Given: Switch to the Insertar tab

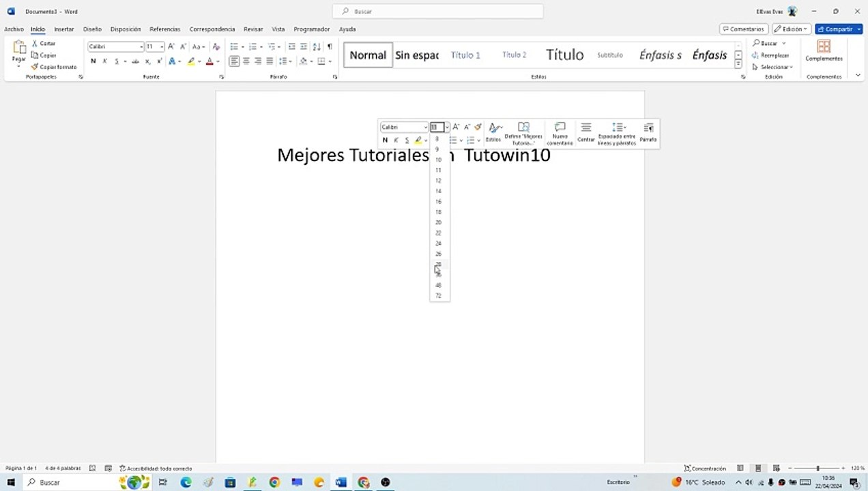Looking at the screenshot, I should pyautogui.click(x=63, y=29).
